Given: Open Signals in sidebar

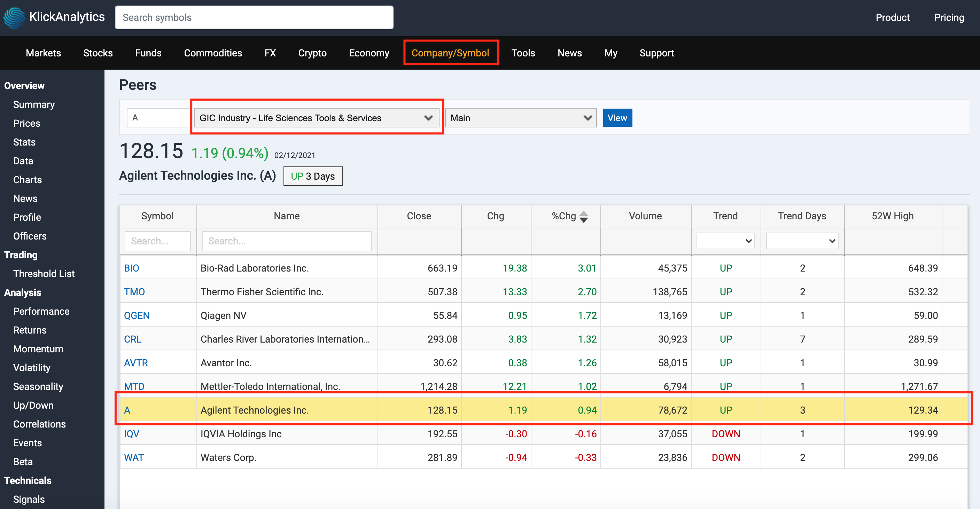Looking at the screenshot, I should (x=29, y=500).
